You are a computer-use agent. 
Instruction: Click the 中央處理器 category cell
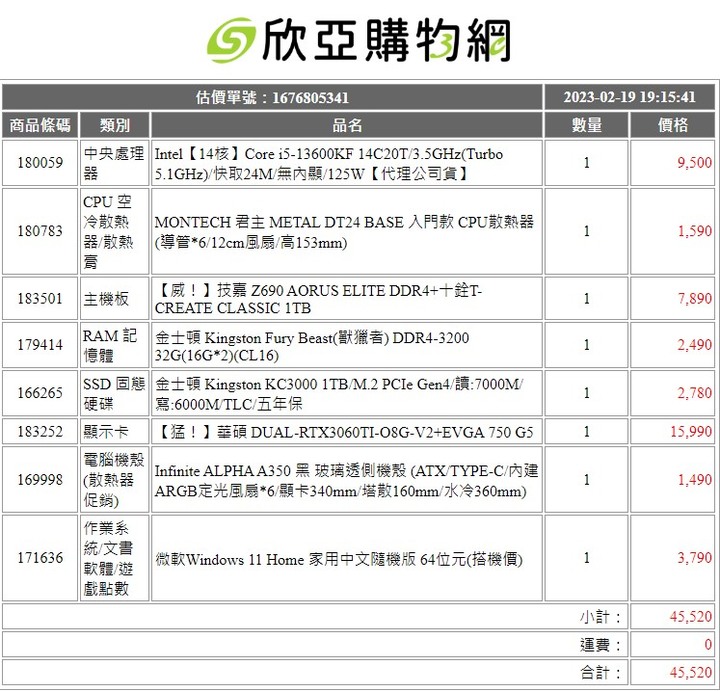tap(115, 163)
